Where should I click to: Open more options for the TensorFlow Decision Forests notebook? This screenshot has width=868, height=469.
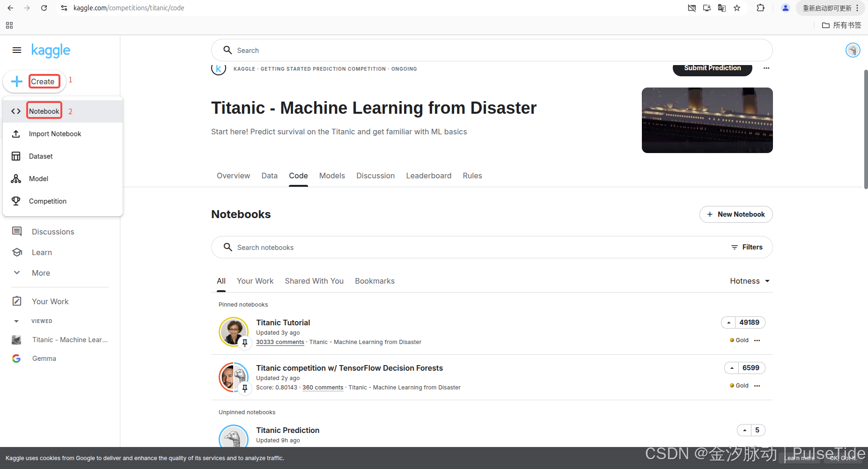[x=757, y=386]
